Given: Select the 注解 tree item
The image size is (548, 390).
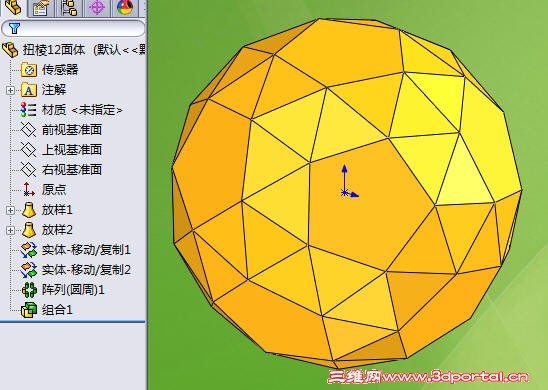Looking at the screenshot, I should tap(54, 90).
